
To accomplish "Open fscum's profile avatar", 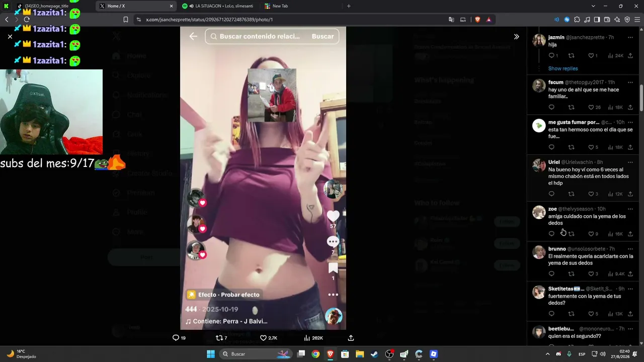I will [x=539, y=85].
